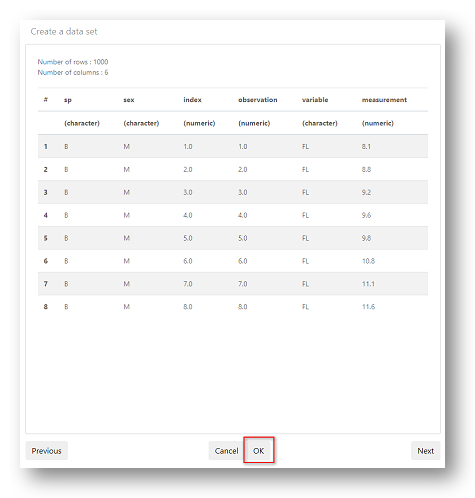The height and width of the screenshot is (498, 475).
Task: Click the (character) type label under sp
Action: (82, 123)
